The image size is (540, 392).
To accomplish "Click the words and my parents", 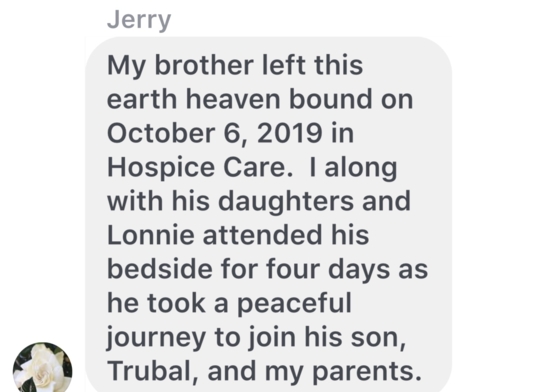I will point(314,372).
